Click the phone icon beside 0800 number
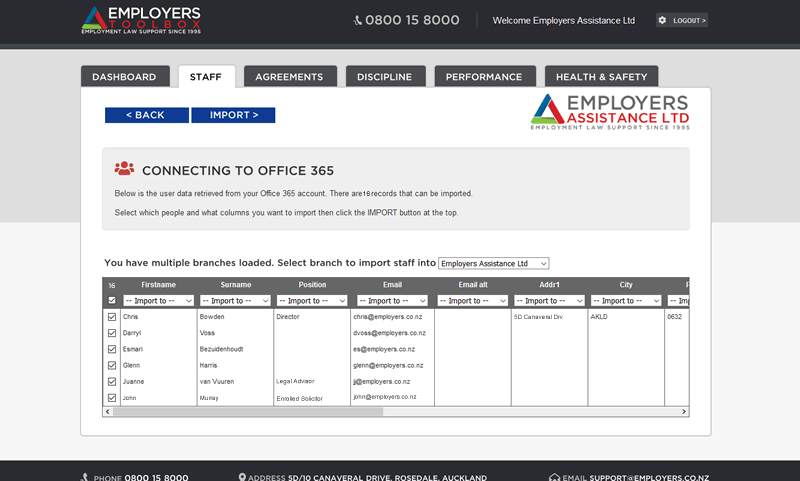 [x=358, y=20]
